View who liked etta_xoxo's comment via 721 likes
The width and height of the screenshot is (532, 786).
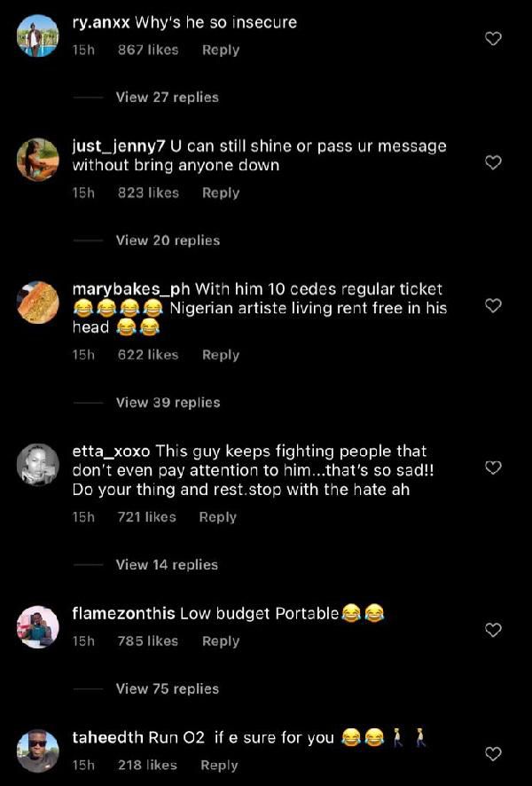[x=145, y=517]
